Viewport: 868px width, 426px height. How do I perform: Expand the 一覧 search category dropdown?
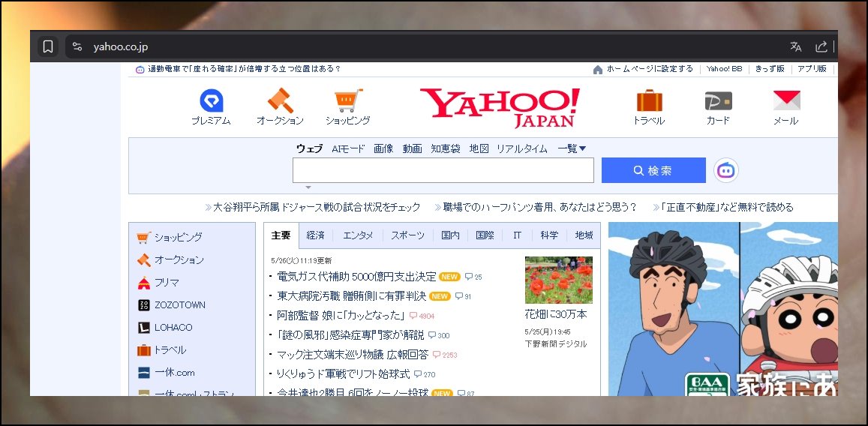pyautogui.click(x=572, y=148)
